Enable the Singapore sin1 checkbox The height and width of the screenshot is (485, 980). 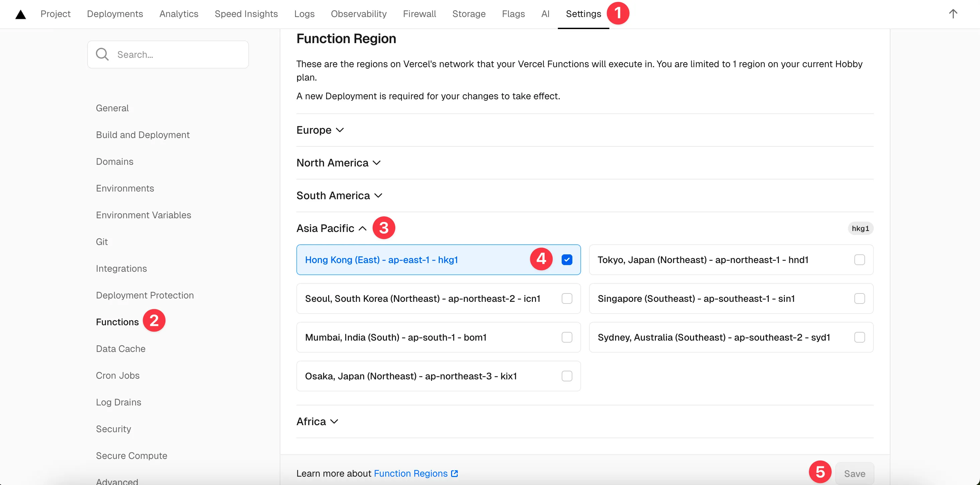[x=859, y=298]
